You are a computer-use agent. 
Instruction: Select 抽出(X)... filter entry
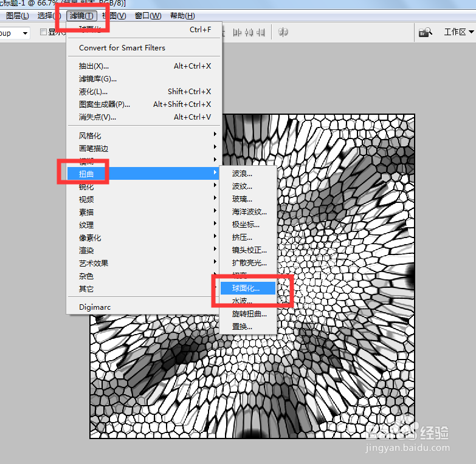(144, 66)
